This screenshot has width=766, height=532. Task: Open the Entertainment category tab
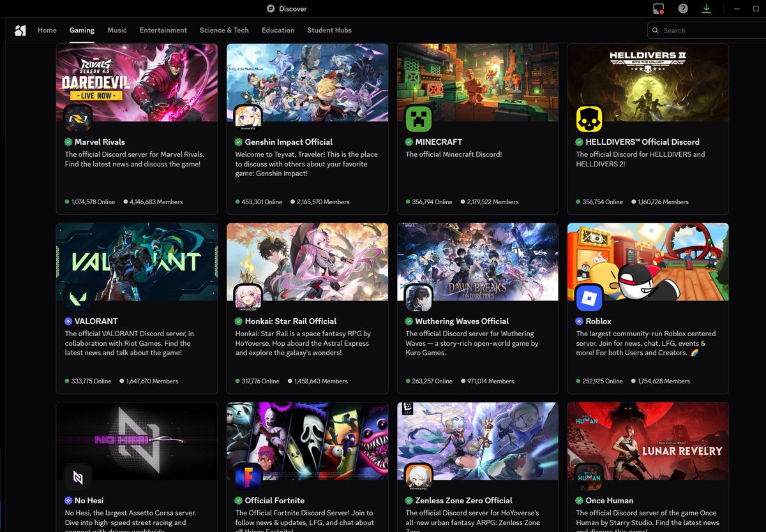[163, 30]
